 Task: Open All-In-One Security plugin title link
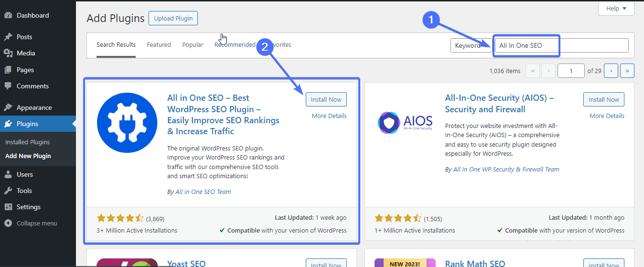tap(499, 103)
